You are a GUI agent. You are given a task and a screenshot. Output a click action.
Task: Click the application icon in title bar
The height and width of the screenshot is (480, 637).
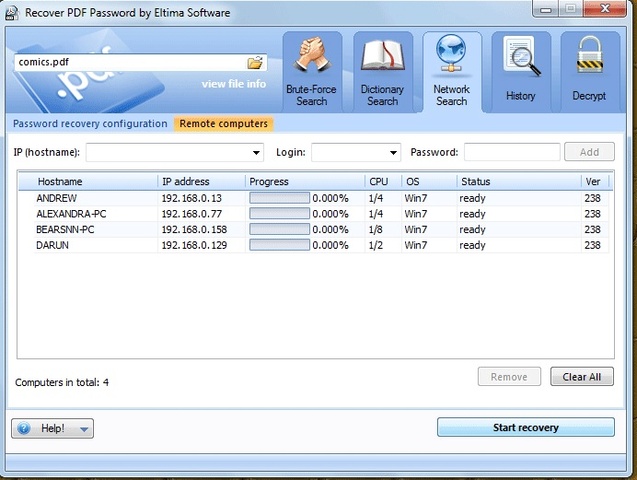click(x=12, y=13)
